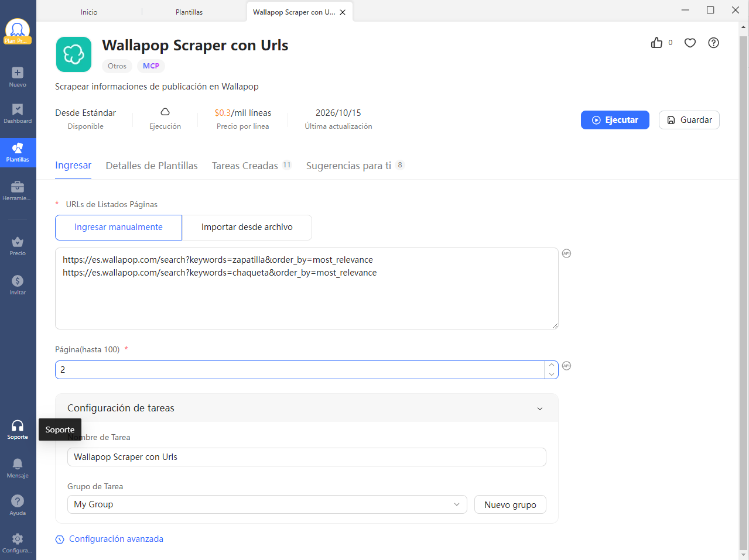Close the Wallapop Scraper con Urls tab
749x560 pixels.
coord(343,12)
